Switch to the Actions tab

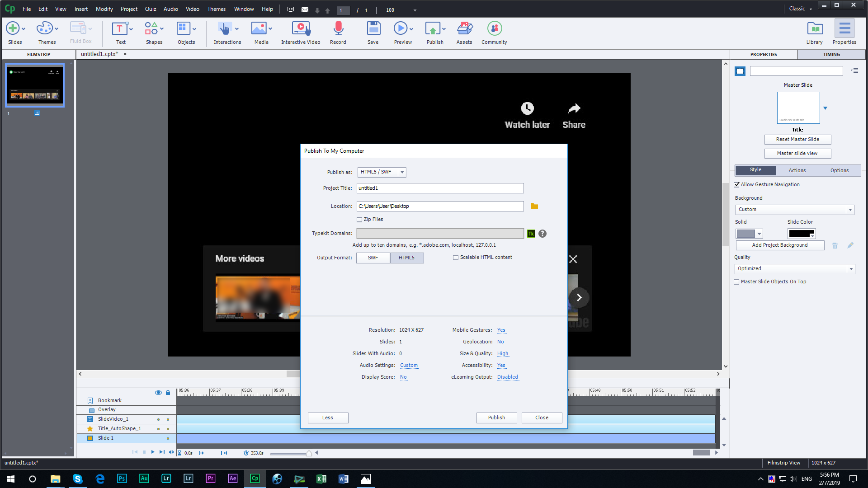(x=797, y=170)
